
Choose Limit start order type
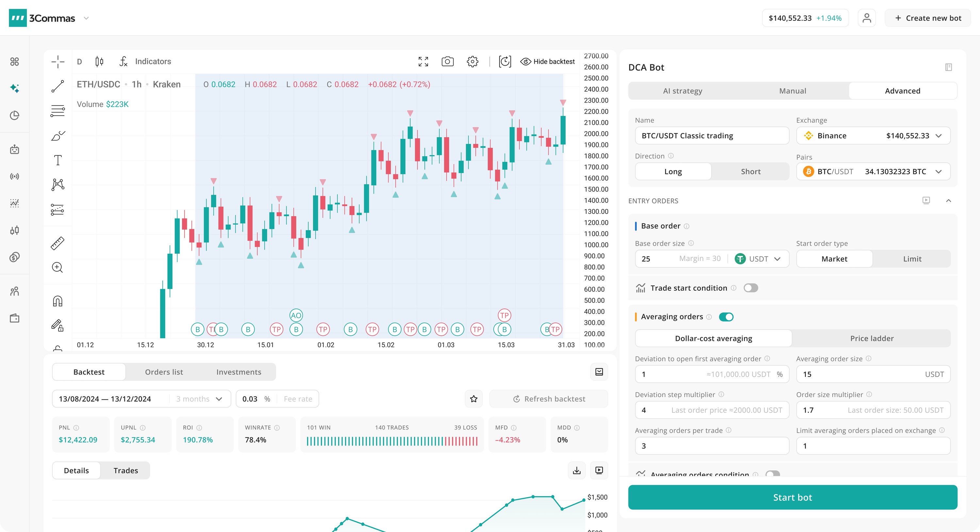click(912, 259)
